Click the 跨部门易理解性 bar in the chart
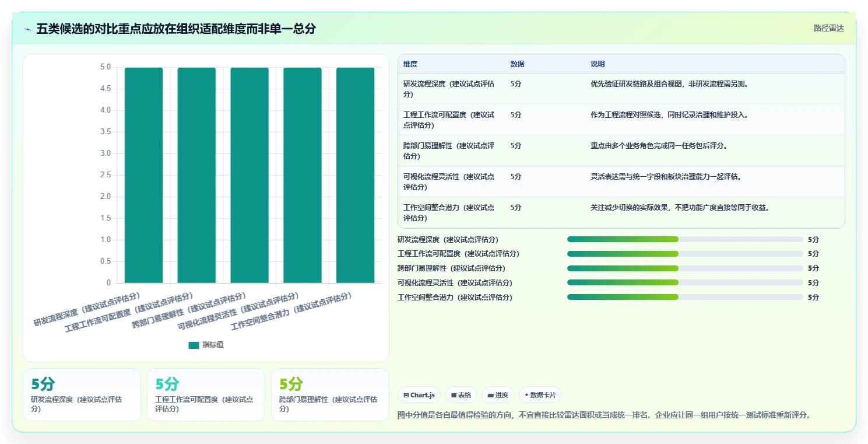Image resolution: width=868 pixels, height=444 pixels. coord(249,175)
